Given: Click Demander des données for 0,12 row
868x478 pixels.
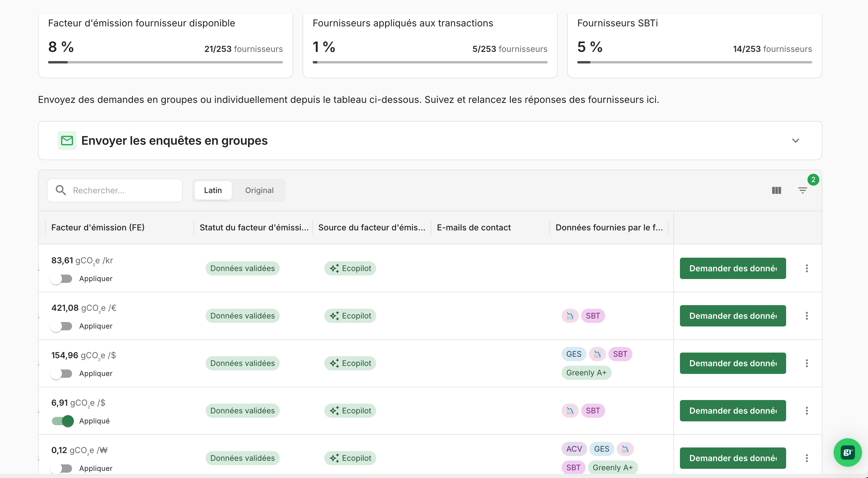Looking at the screenshot, I should [x=733, y=458].
